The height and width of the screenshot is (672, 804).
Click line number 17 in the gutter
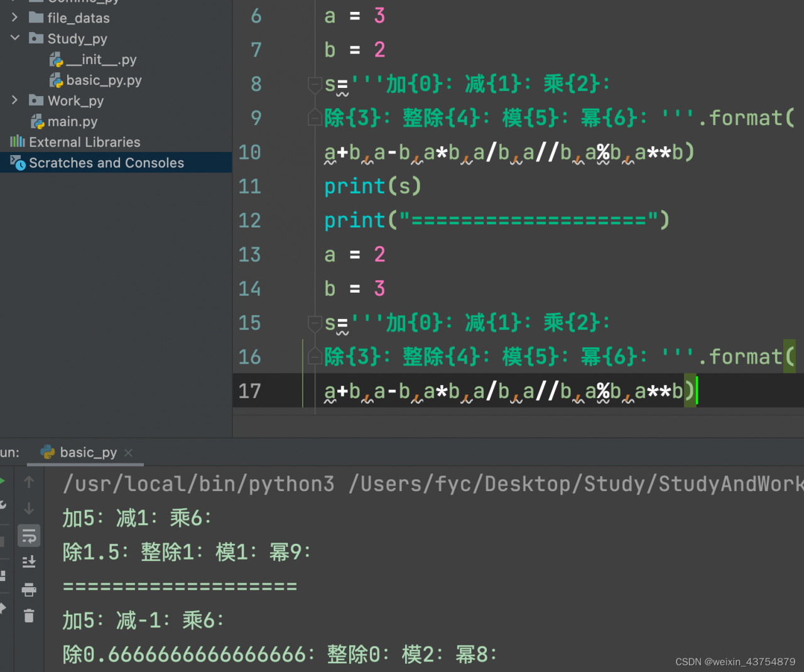(250, 391)
